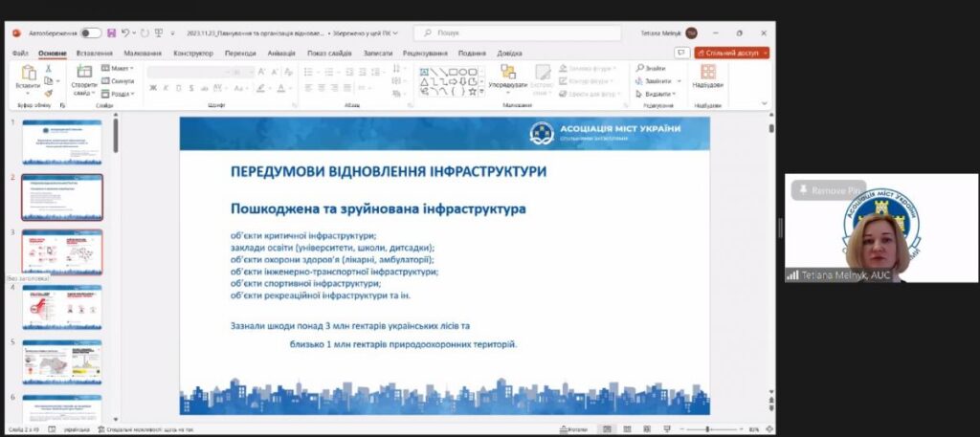980x437 pixels.
Task: Expand the shapes gallery more arrow
Action: pyautogui.click(x=482, y=93)
